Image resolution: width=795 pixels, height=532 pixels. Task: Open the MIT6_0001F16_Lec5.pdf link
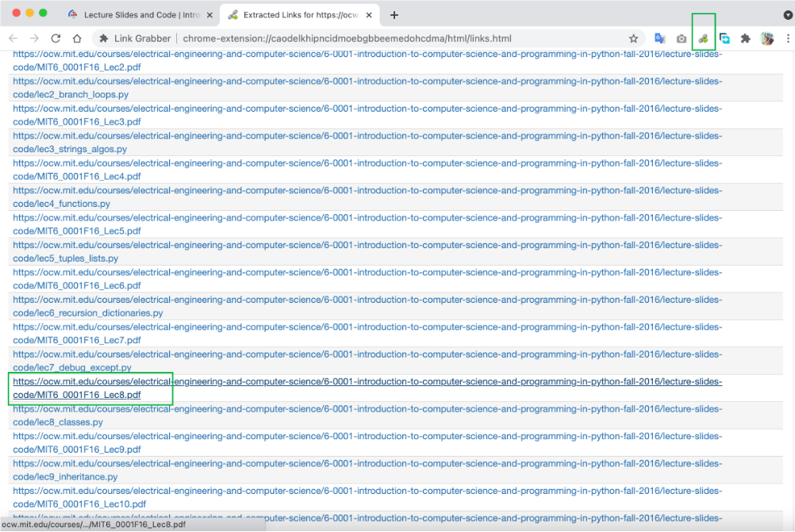click(367, 224)
